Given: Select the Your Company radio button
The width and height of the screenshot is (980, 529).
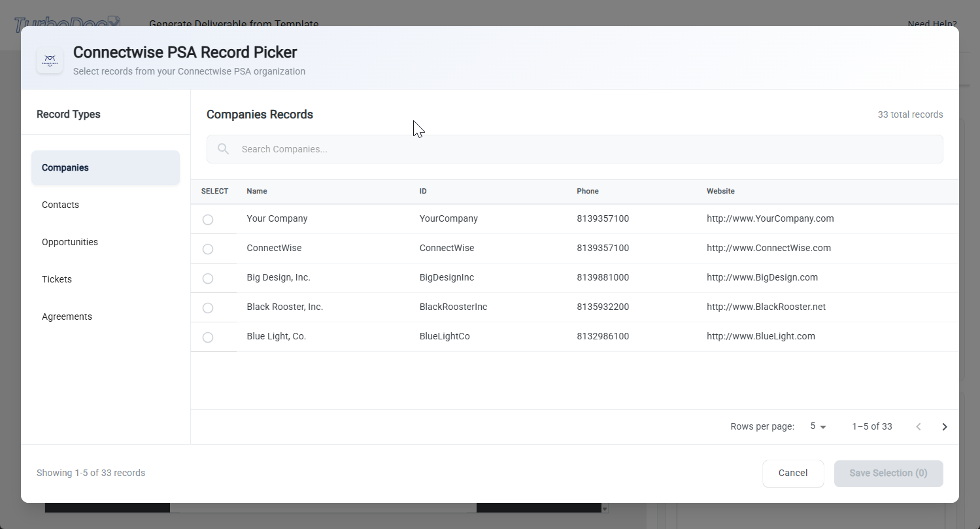Looking at the screenshot, I should coord(208,220).
